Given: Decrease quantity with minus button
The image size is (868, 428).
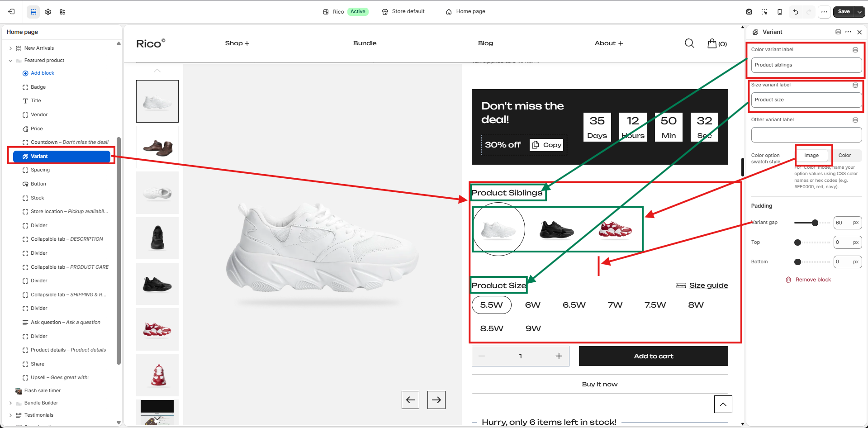Looking at the screenshot, I should click(482, 356).
